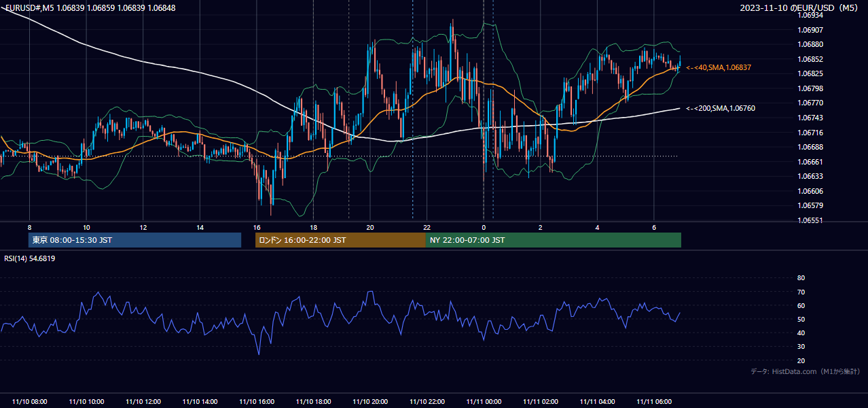Screen dimensions: 868x408
Task: Click the 11/10 16:00 time label
Action: (x=257, y=402)
